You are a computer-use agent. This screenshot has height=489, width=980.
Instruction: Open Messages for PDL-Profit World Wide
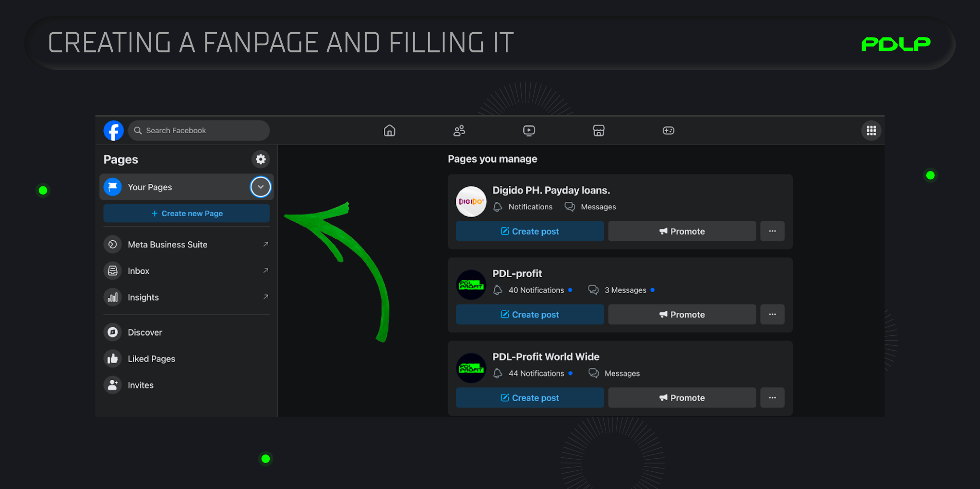(x=614, y=373)
